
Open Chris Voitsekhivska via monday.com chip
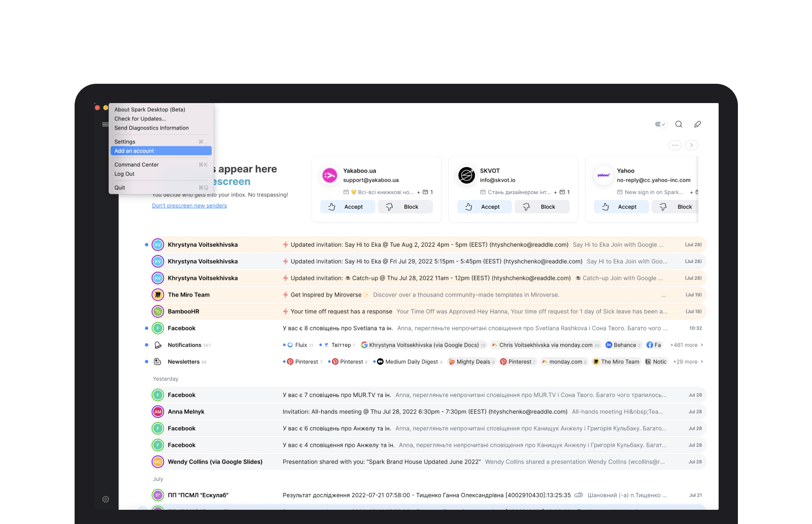pyautogui.click(x=546, y=345)
